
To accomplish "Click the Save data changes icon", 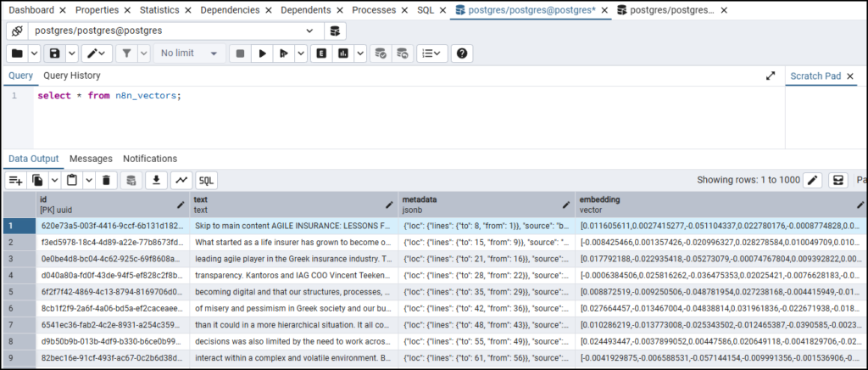I will (131, 180).
